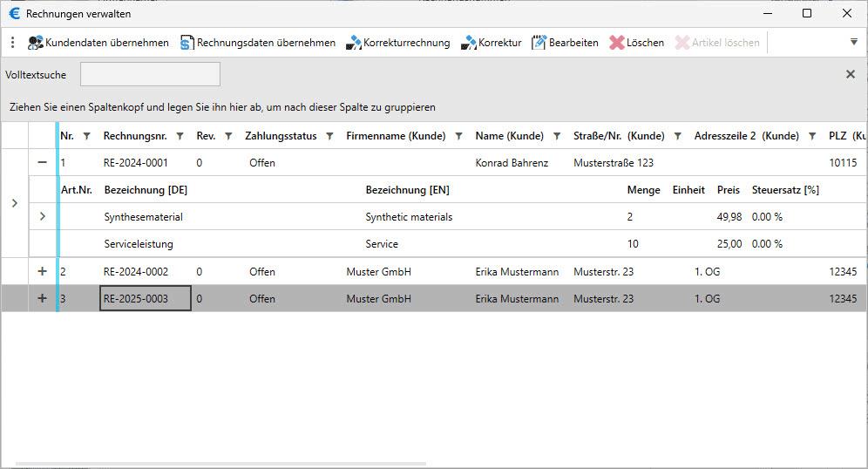Open filter for Straße/Nr. (Kunde) column
The height and width of the screenshot is (469, 868).
tap(677, 136)
